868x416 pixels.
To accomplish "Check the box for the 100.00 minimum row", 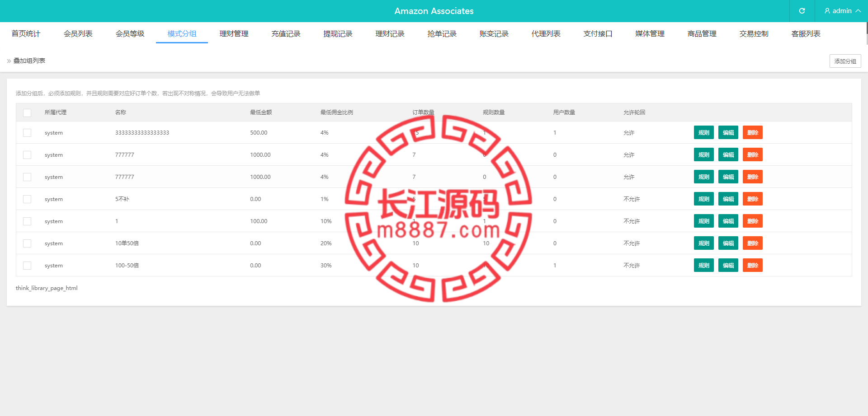I will coord(27,221).
